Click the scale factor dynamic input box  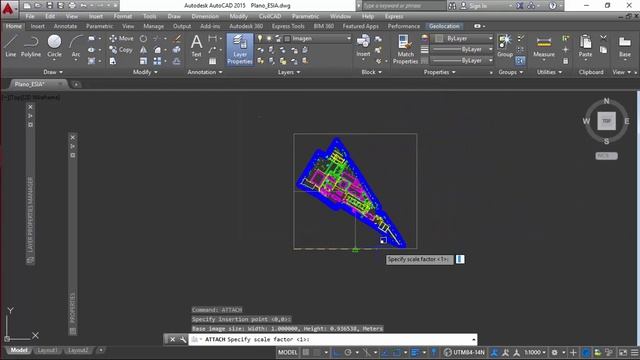coord(460,259)
